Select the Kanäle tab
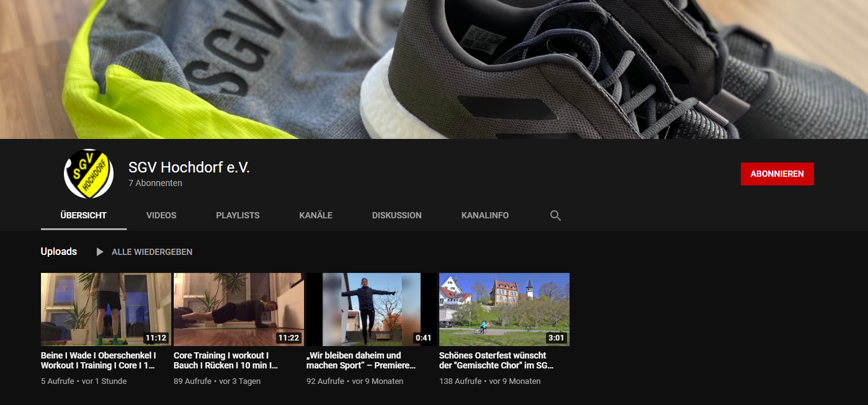This screenshot has height=405, width=868. [316, 216]
